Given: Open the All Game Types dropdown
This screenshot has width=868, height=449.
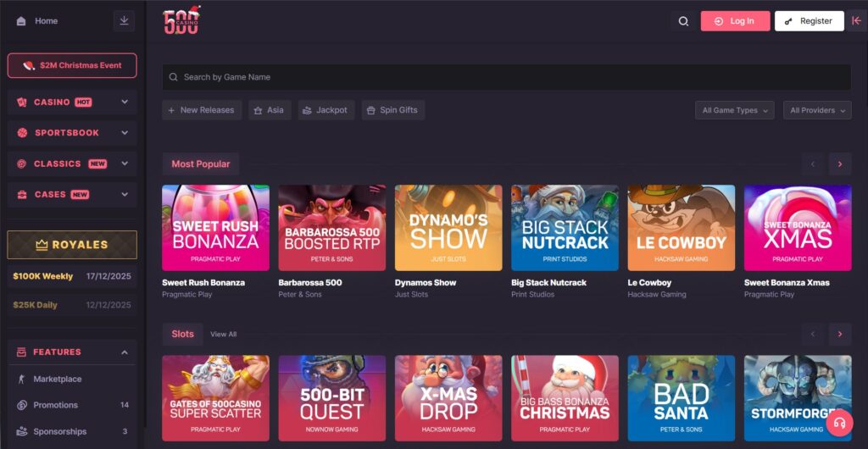Looking at the screenshot, I should 734,110.
